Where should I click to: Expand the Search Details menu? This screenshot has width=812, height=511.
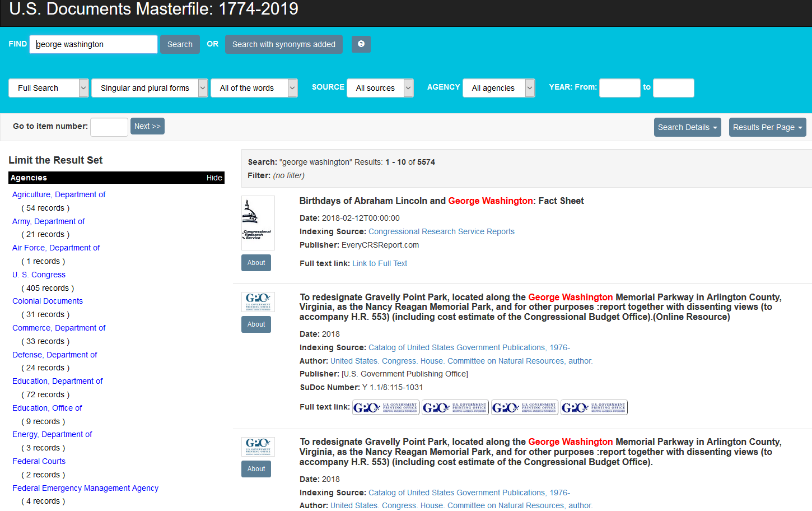(687, 127)
